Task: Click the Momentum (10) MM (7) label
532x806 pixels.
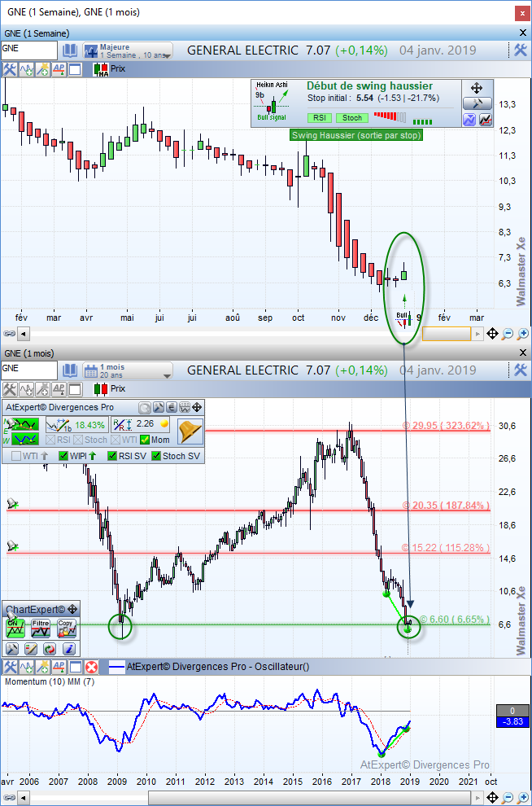Action: tap(50, 681)
